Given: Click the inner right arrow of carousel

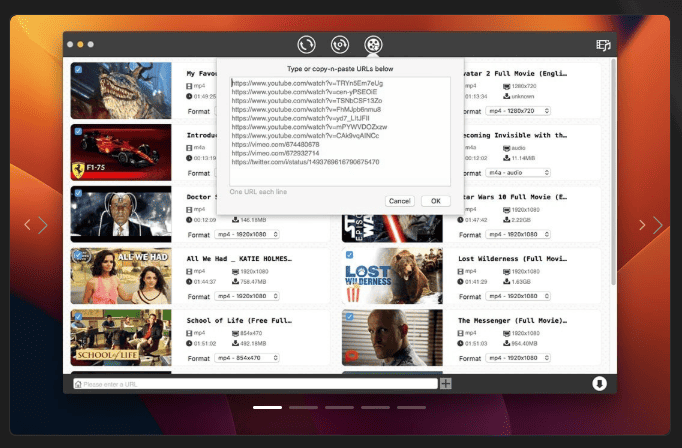Looking at the screenshot, I should (642, 225).
